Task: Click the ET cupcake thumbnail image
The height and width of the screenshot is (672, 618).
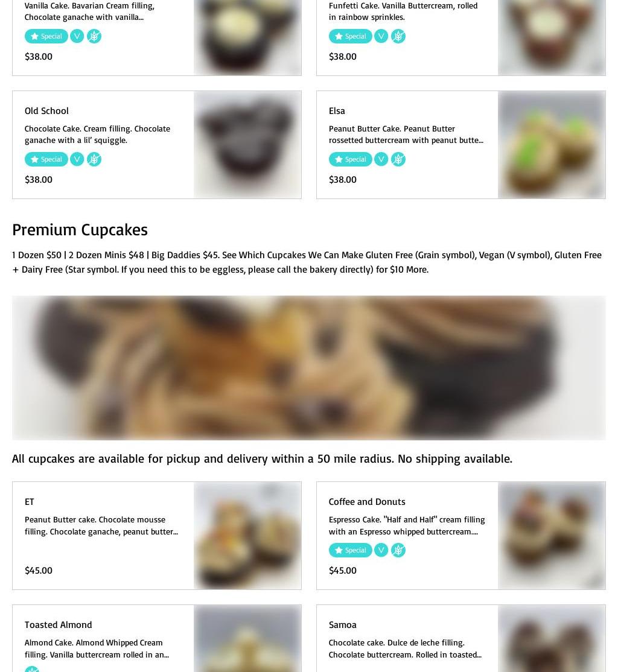Action: click(247, 536)
